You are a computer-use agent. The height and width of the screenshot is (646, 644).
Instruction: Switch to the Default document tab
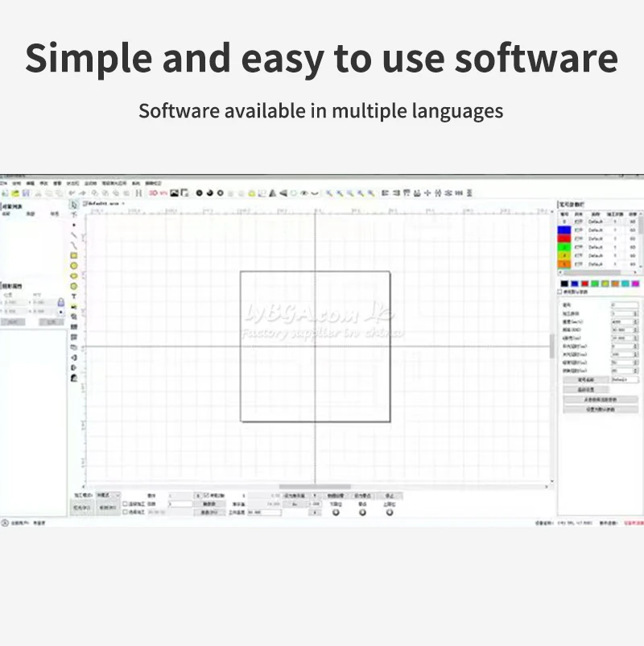[101, 204]
